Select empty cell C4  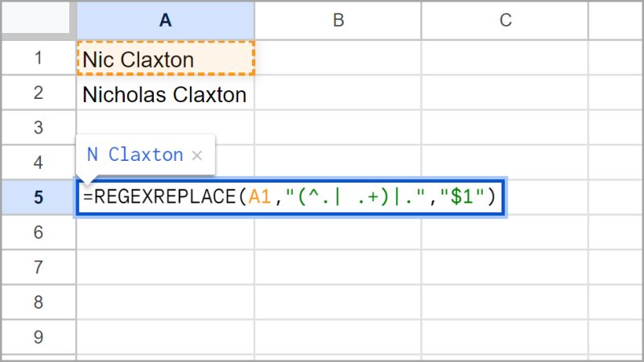[x=506, y=162]
